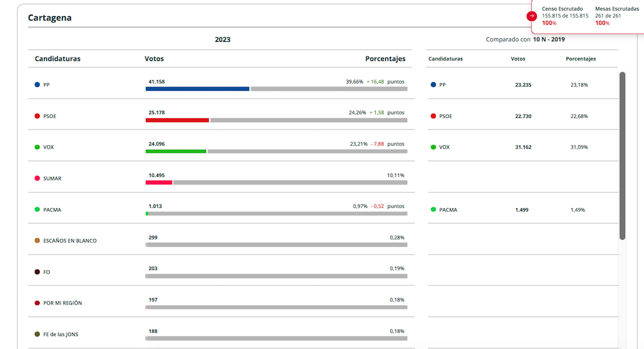Click the VOX entry in 2019 comparison
The image size is (644, 349).
pos(444,147)
